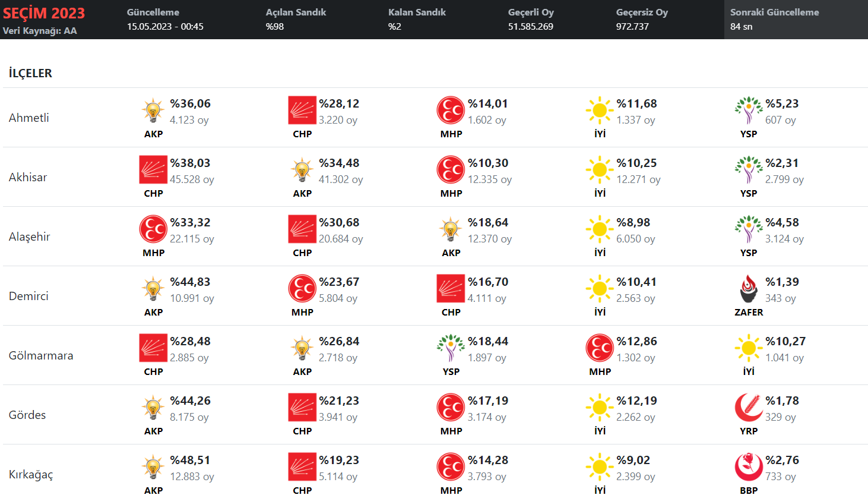This screenshot has width=868, height=495.
Task: Open the Demirci district name
Action: pos(28,296)
